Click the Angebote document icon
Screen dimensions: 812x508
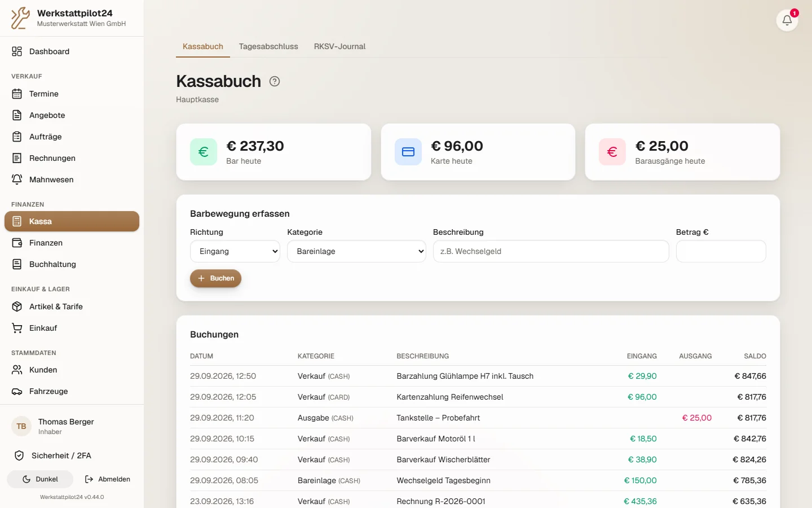[x=17, y=115]
